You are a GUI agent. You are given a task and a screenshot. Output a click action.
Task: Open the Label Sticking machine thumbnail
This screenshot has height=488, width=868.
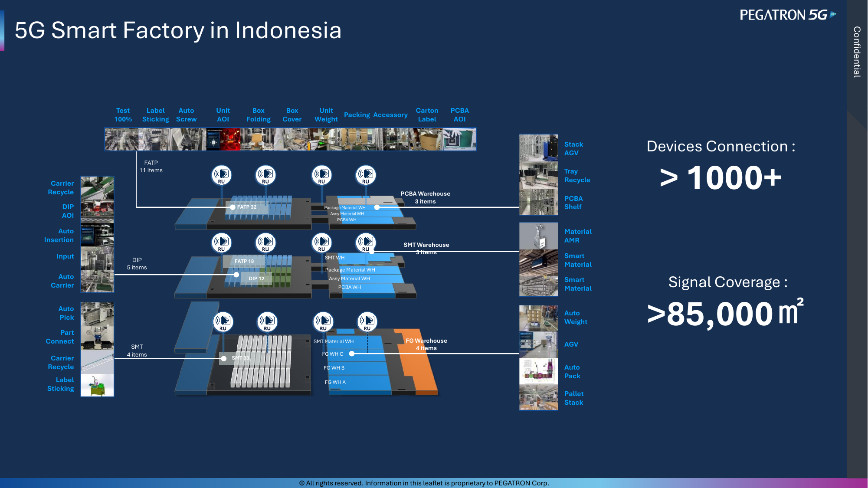pyautogui.click(x=97, y=385)
